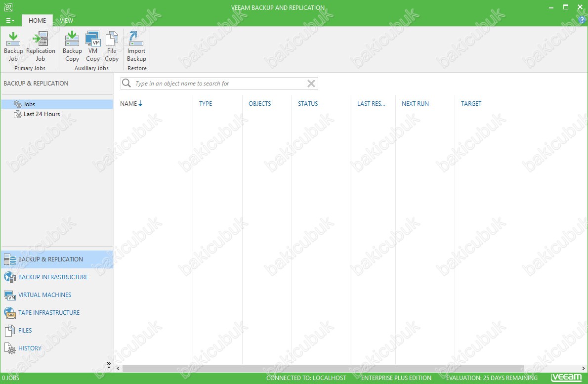Click 'EVALUATION: 25 DAYS REMAINING' status text
The height and width of the screenshot is (384, 588).
(492, 378)
